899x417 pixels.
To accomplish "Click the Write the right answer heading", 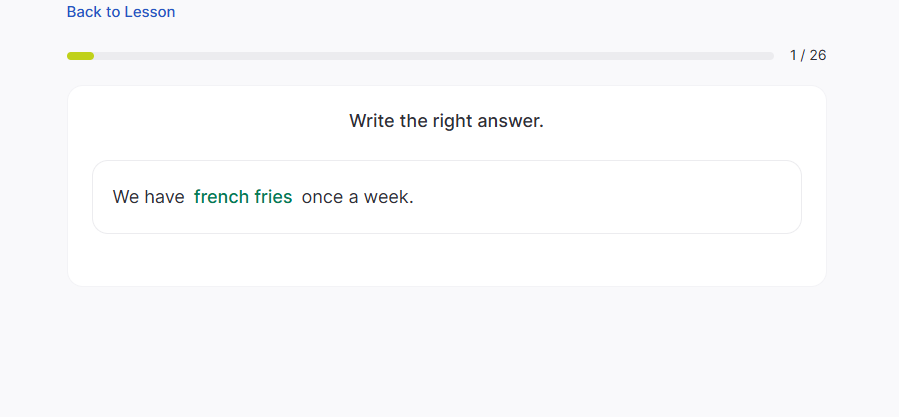I will point(446,121).
